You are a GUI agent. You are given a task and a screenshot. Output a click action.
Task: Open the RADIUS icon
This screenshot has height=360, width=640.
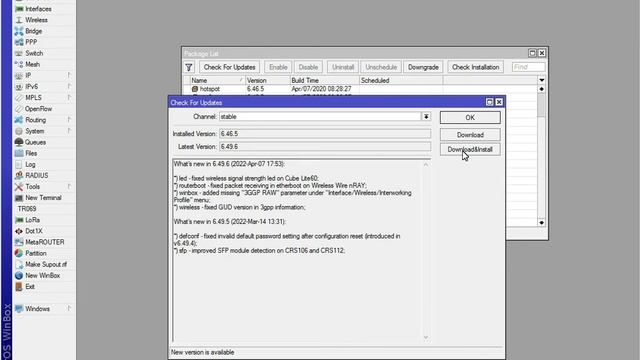click(19, 176)
